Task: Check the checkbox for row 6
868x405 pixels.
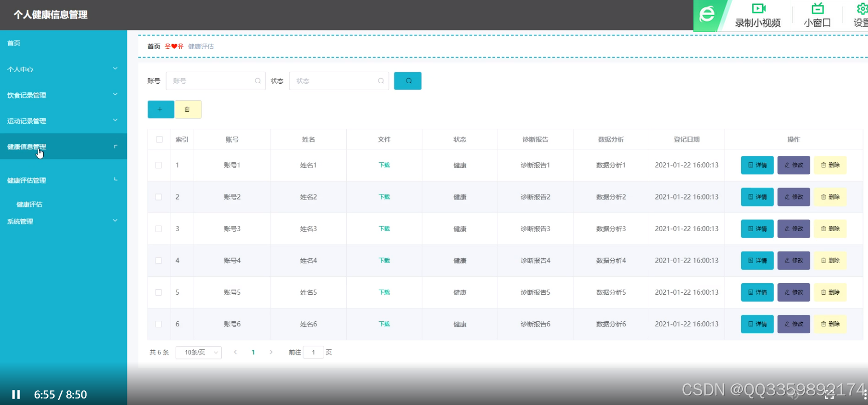Action: click(x=159, y=324)
